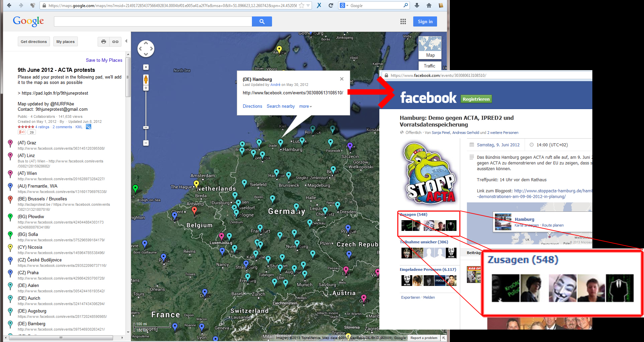Open the Google apps grid

tap(403, 21)
